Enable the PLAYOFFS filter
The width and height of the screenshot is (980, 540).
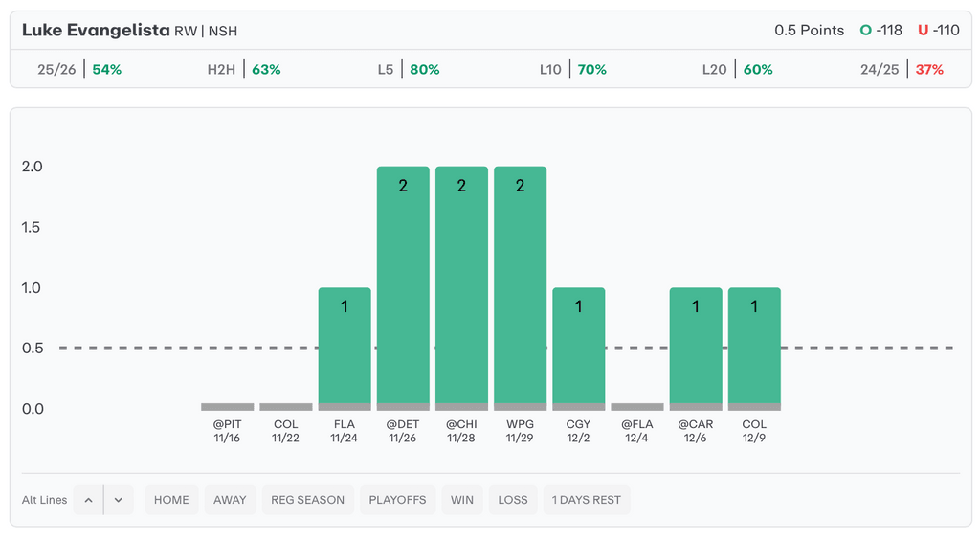[397, 500]
